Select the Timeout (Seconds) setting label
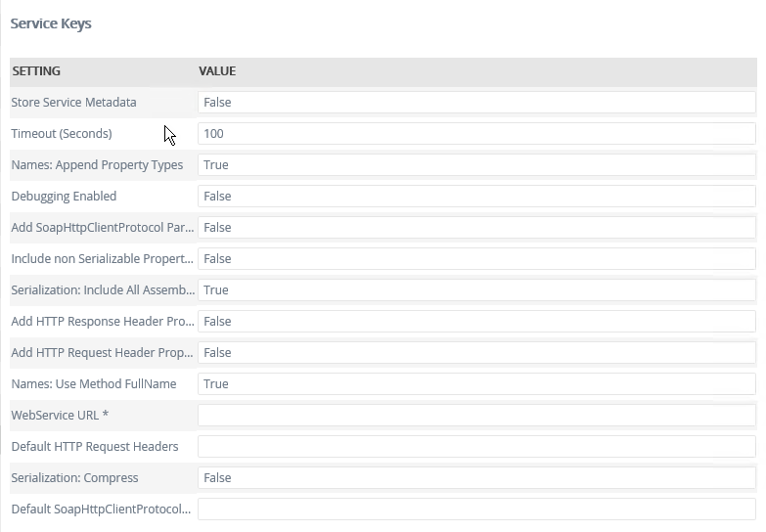 click(x=62, y=134)
